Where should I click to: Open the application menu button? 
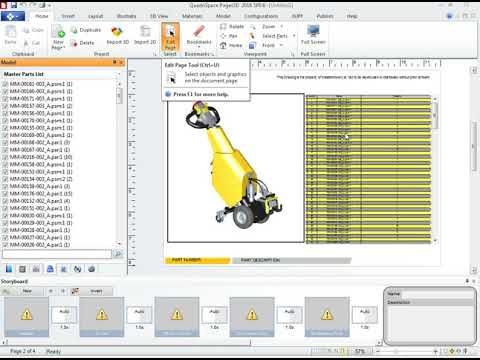(12, 16)
